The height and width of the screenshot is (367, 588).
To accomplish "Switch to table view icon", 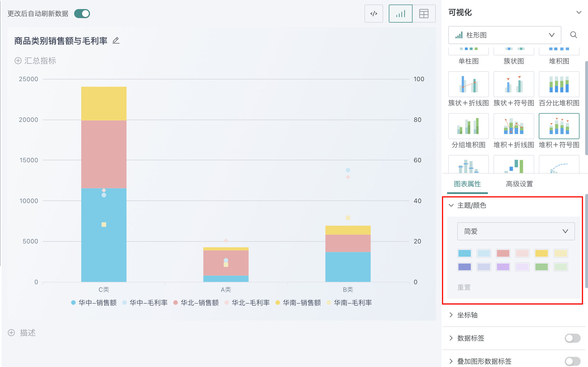I will tap(424, 14).
